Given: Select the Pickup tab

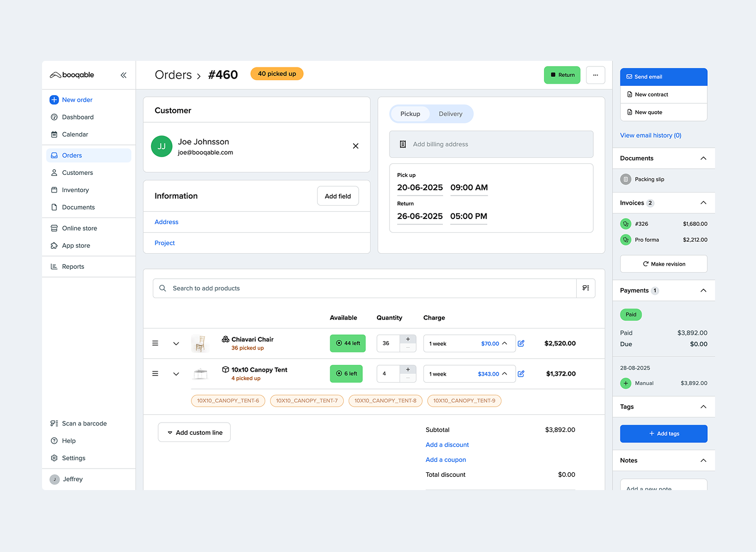Looking at the screenshot, I should coord(410,113).
